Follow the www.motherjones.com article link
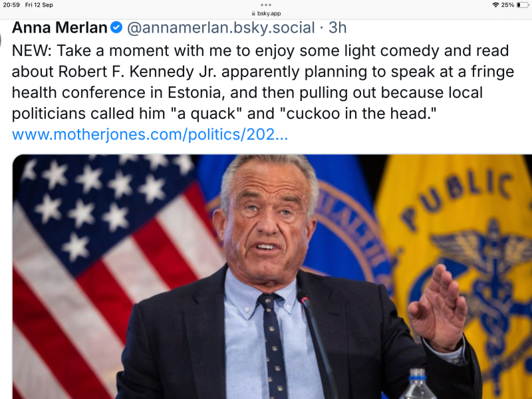This screenshot has height=399, width=532. point(150,134)
